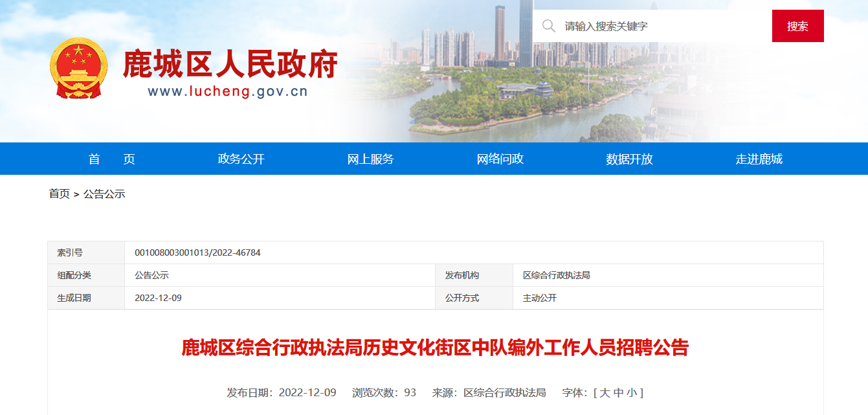Switch the article font size to 中
The image size is (868, 415).
(618, 392)
